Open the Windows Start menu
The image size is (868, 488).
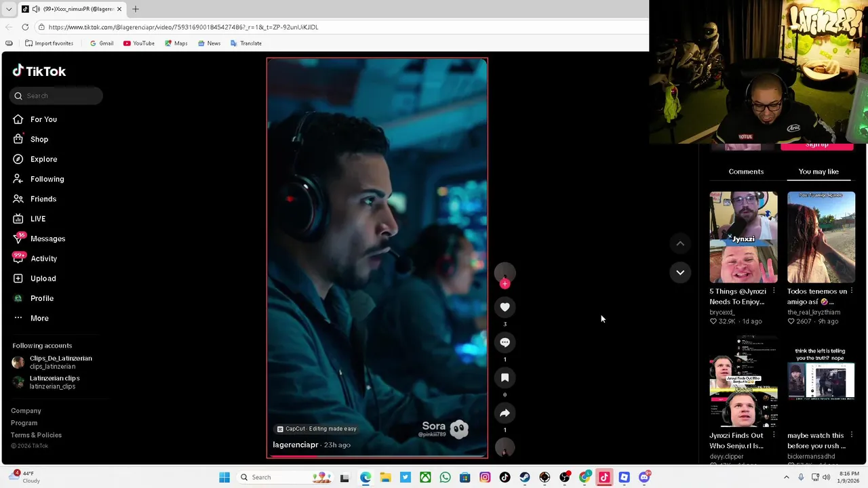coord(224,477)
